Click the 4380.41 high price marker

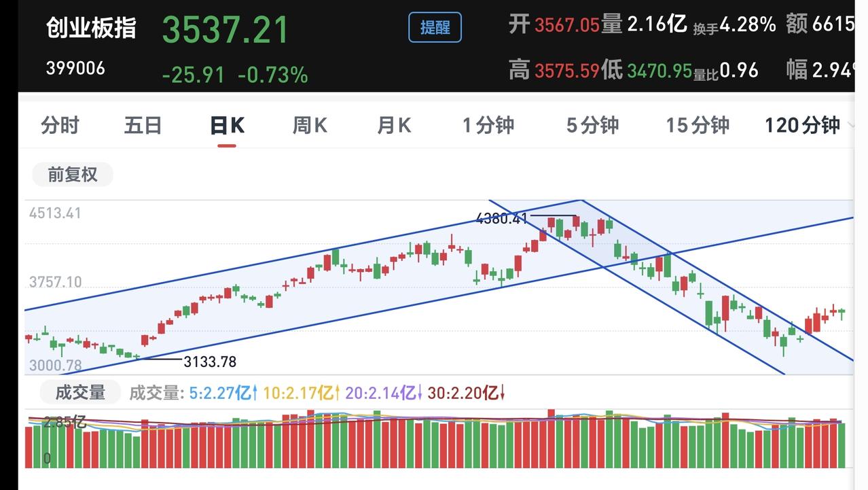tap(502, 218)
